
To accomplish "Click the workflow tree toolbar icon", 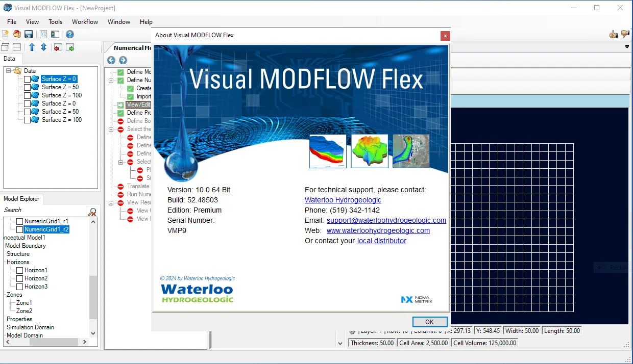I will [x=43, y=34].
